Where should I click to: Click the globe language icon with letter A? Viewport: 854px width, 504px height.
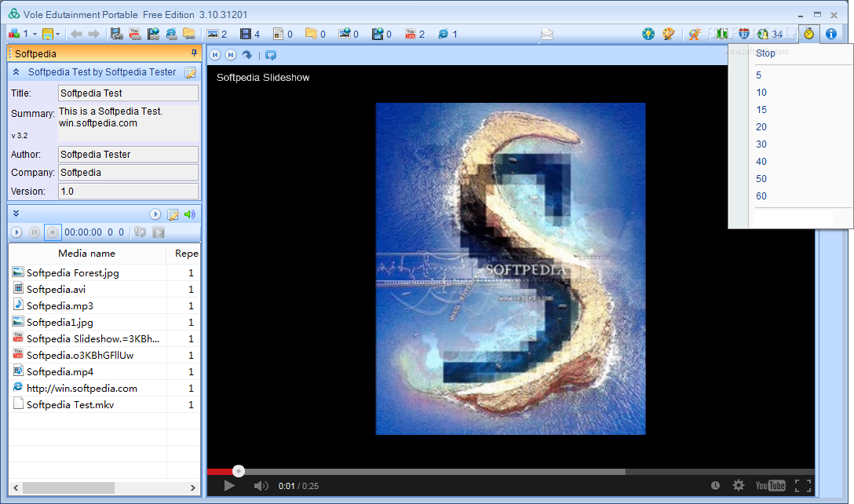tap(695, 34)
